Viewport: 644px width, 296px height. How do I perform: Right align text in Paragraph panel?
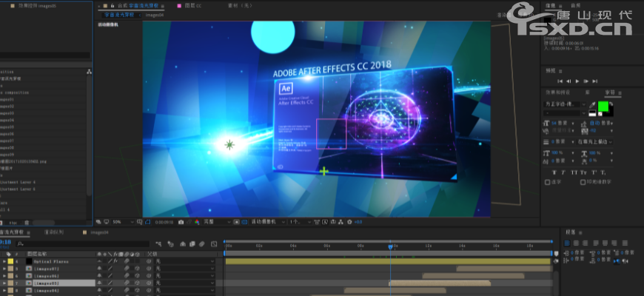coord(586,243)
